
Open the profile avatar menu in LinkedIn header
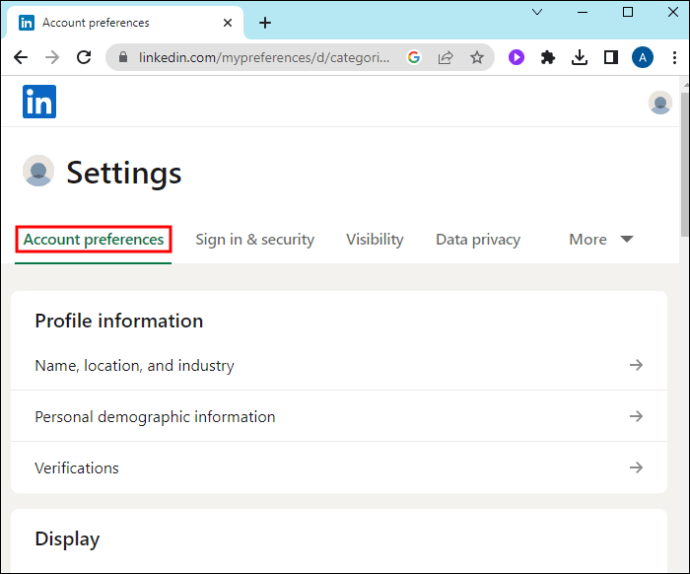(660, 103)
